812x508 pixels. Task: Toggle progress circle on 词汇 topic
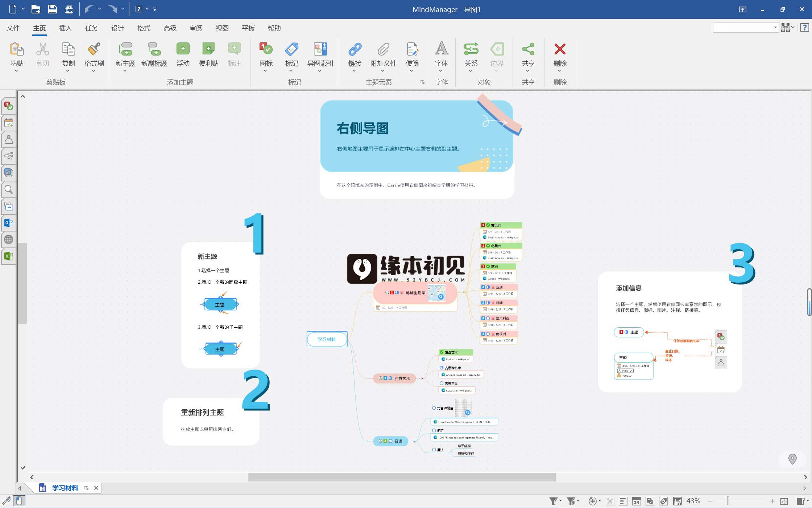click(434, 430)
